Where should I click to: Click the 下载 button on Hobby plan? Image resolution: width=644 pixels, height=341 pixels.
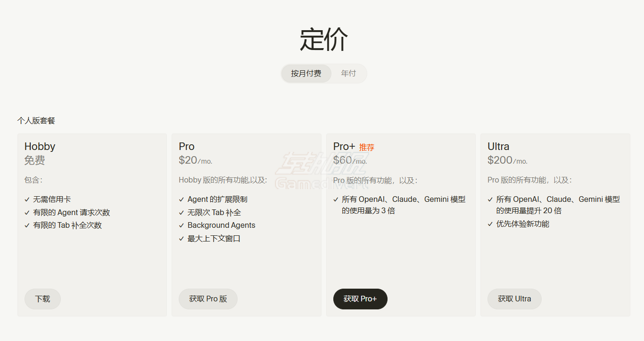pyautogui.click(x=42, y=299)
